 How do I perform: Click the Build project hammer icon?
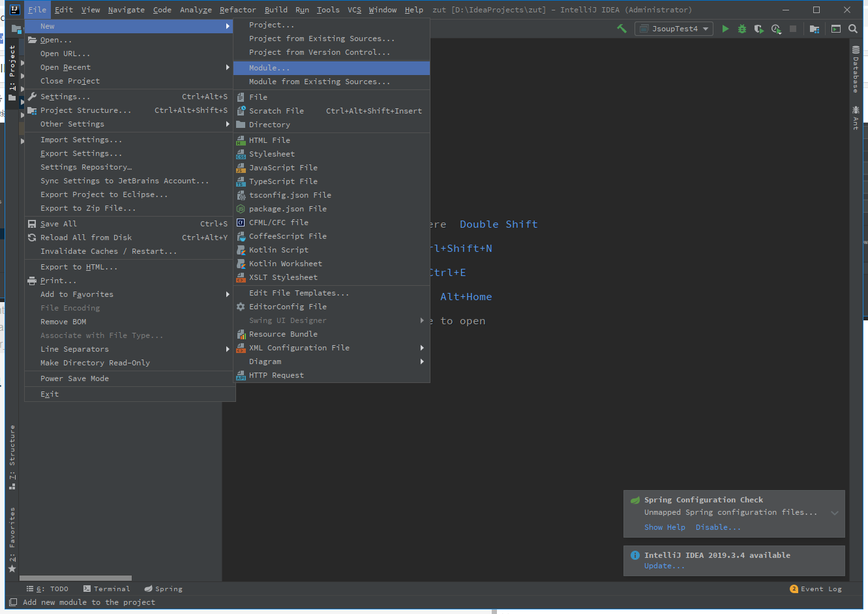click(621, 29)
